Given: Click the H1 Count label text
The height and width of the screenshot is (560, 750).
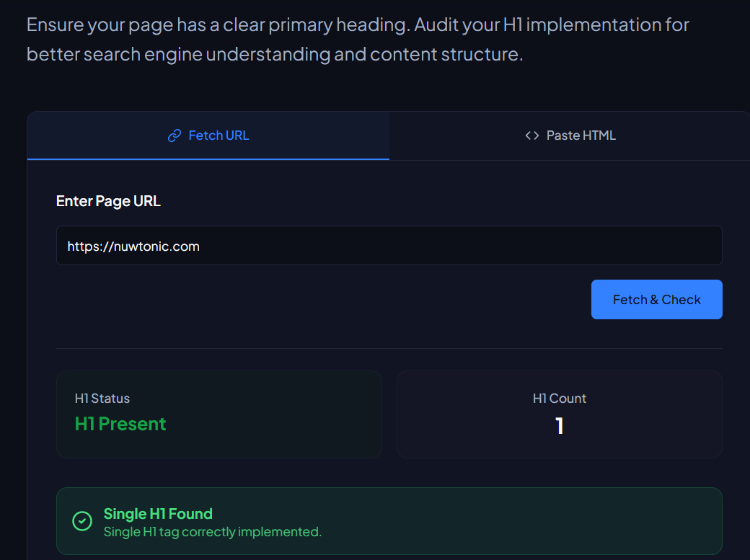Looking at the screenshot, I should pos(560,398).
